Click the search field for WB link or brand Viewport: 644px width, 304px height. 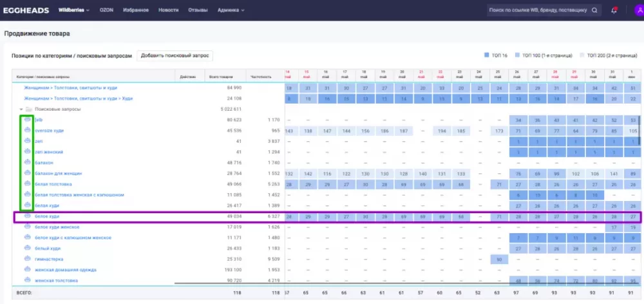click(x=537, y=10)
